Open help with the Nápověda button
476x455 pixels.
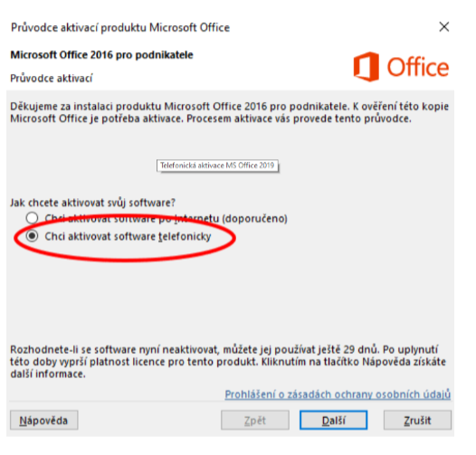44,421
